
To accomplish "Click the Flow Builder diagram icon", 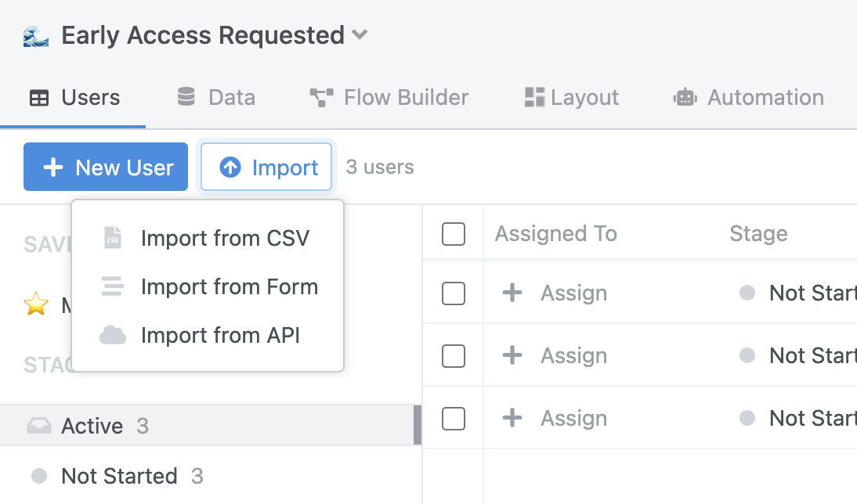I will (321, 98).
